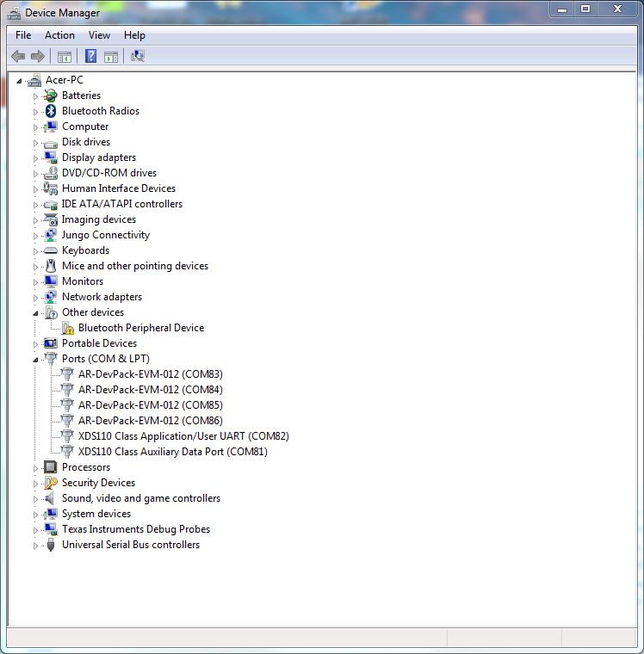644x654 pixels.
Task: Click Scan for hardware changes icon
Action: click(x=137, y=56)
